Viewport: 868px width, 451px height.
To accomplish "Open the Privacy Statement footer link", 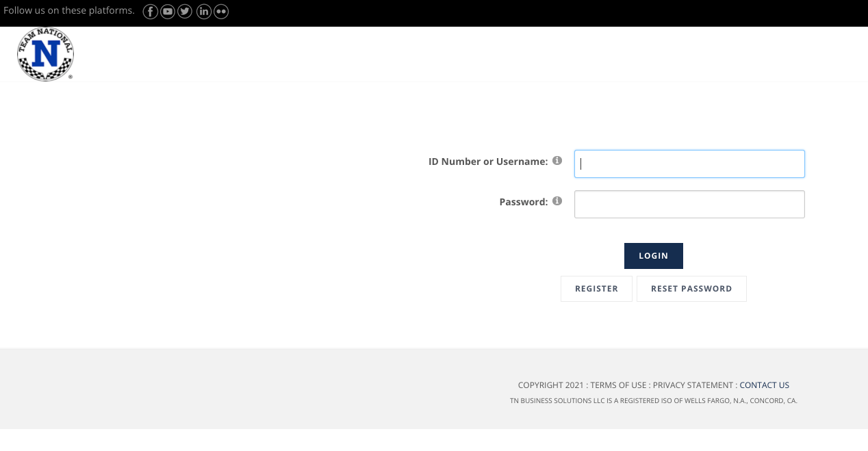I will [x=693, y=385].
